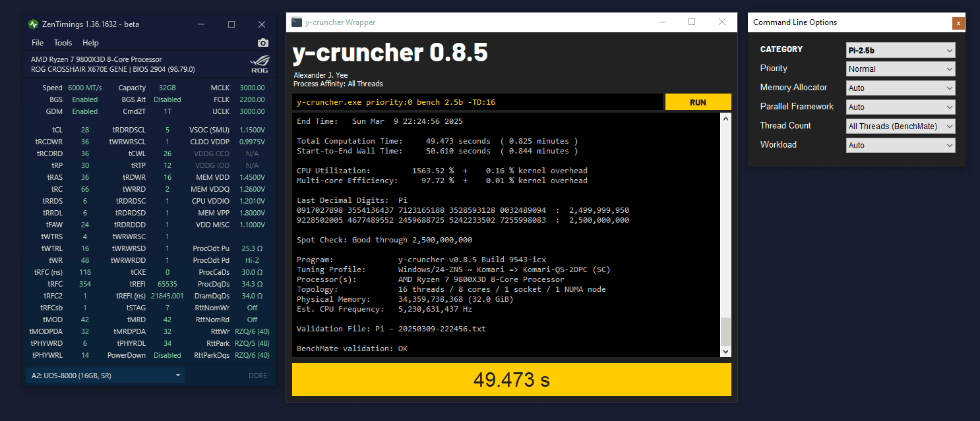The height and width of the screenshot is (421, 980).
Task: Open the Thread Count dropdown
Action: [x=901, y=126]
